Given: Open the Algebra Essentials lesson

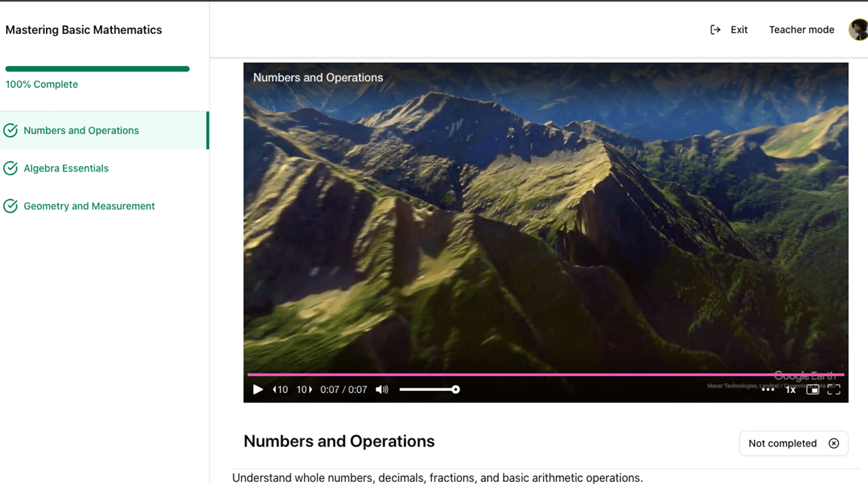Looking at the screenshot, I should (66, 168).
